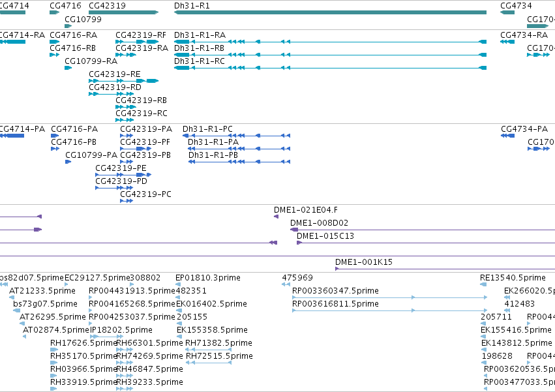Select EST EK016402.5prime label

211,304
